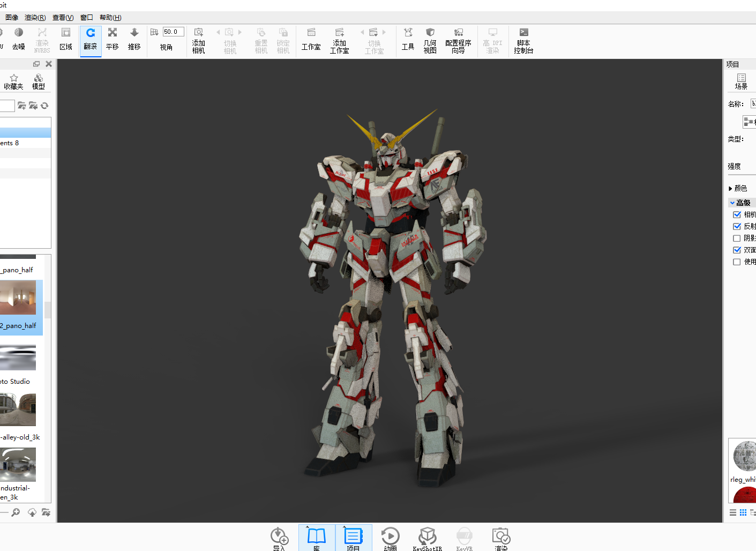Open the 动画 animation panel

(x=390, y=538)
